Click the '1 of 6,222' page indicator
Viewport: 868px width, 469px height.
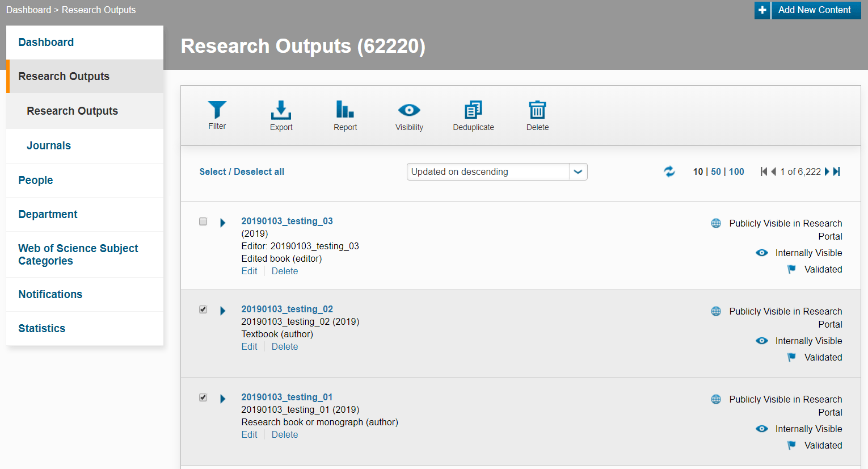[800, 171]
